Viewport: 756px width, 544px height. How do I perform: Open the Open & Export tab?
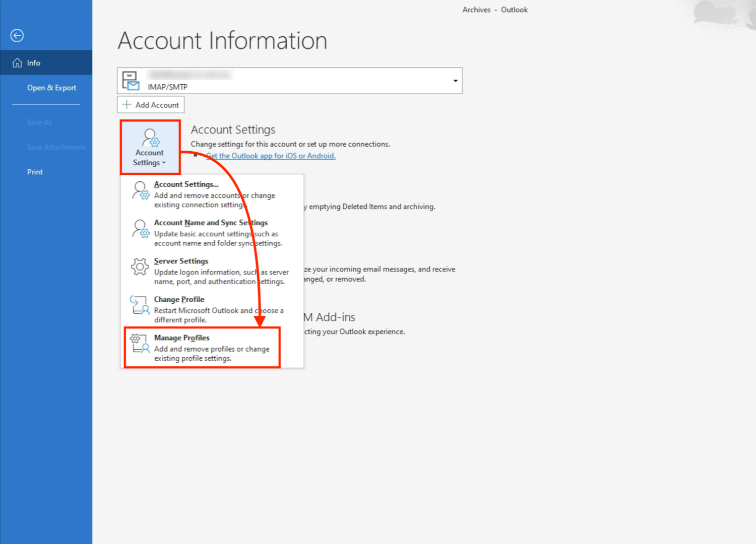pos(51,88)
